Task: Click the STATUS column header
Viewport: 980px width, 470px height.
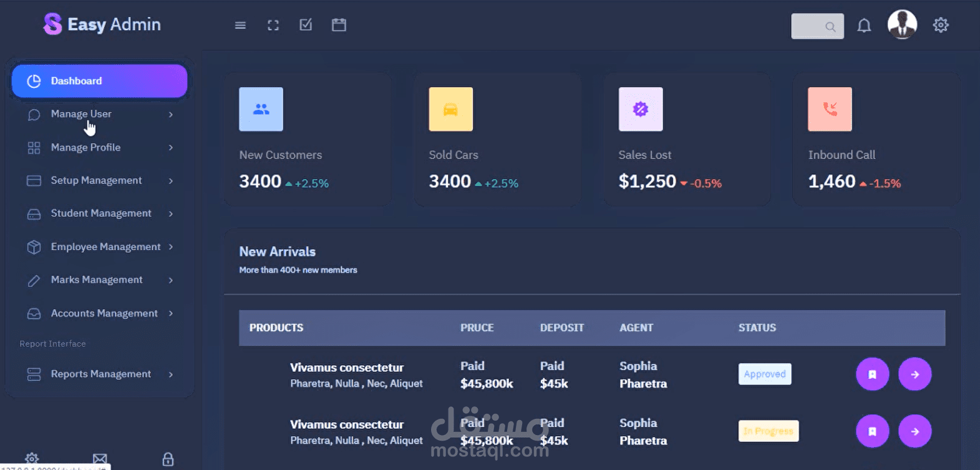Action: [x=757, y=328]
